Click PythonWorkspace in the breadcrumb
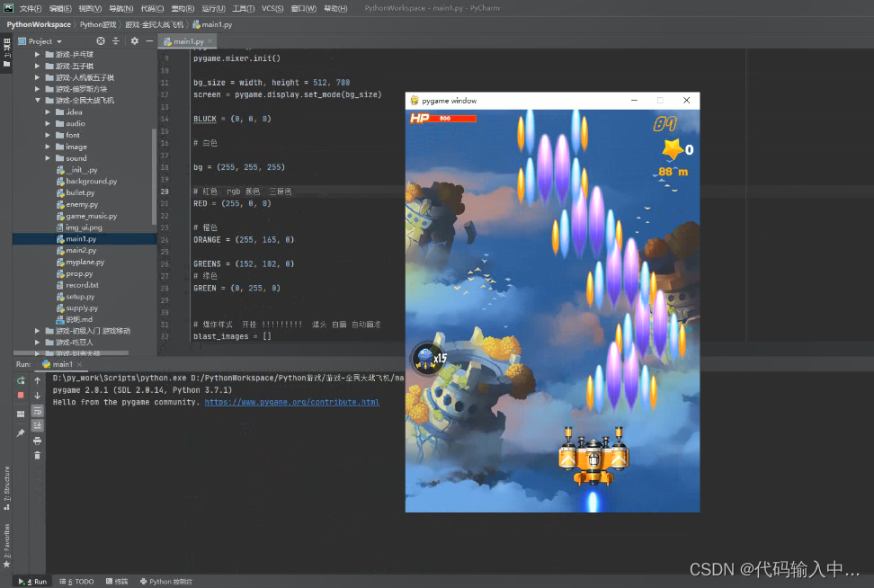The width and height of the screenshot is (874, 588). click(39, 24)
